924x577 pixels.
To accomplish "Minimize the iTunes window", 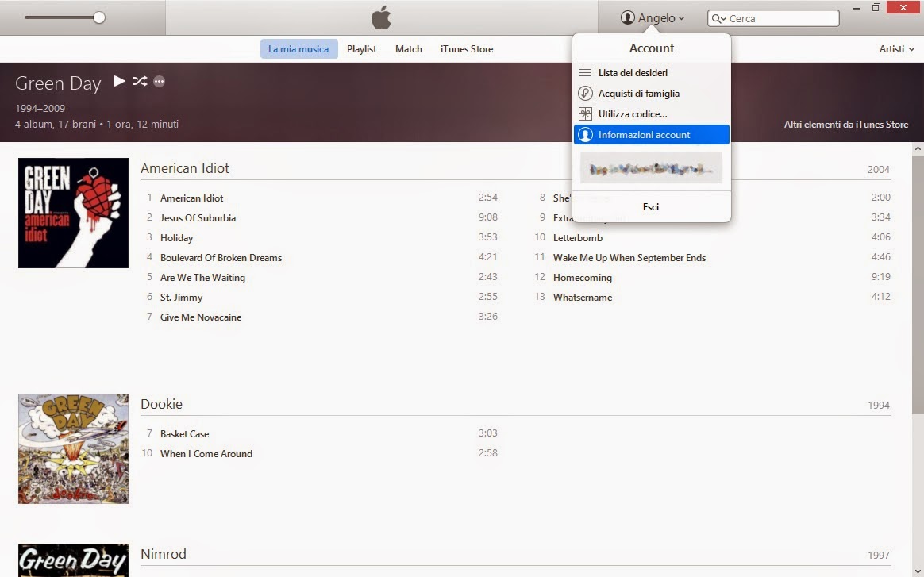I will (x=857, y=8).
